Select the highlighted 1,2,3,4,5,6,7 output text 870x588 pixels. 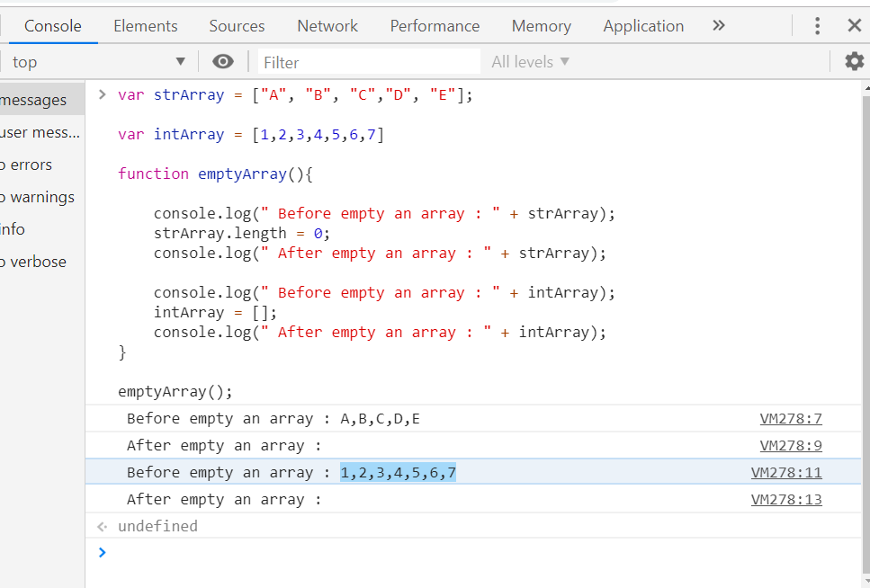point(399,472)
